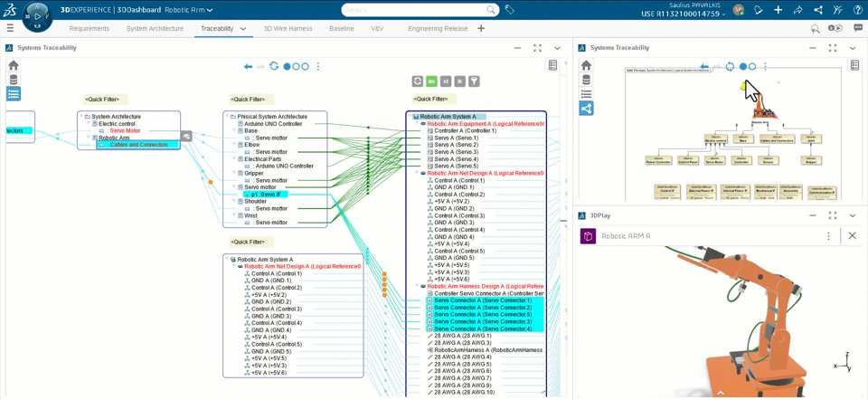Click Home icon in right Systems Traceability

pos(586,65)
